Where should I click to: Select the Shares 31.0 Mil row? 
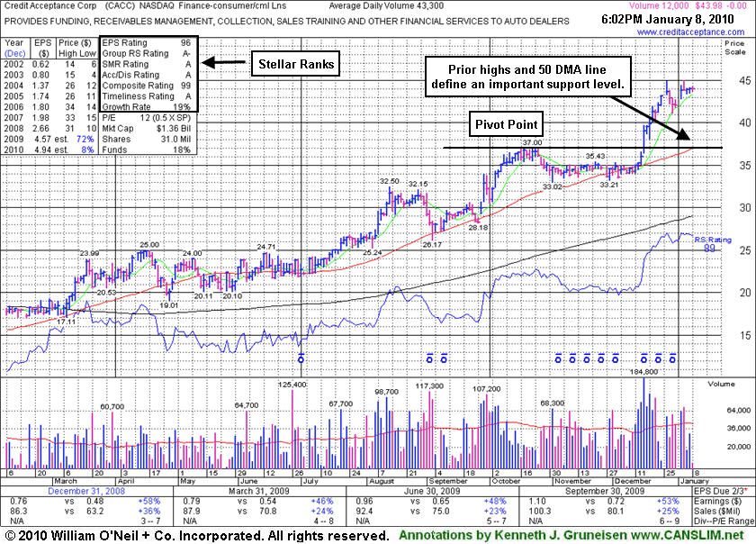[x=146, y=139]
